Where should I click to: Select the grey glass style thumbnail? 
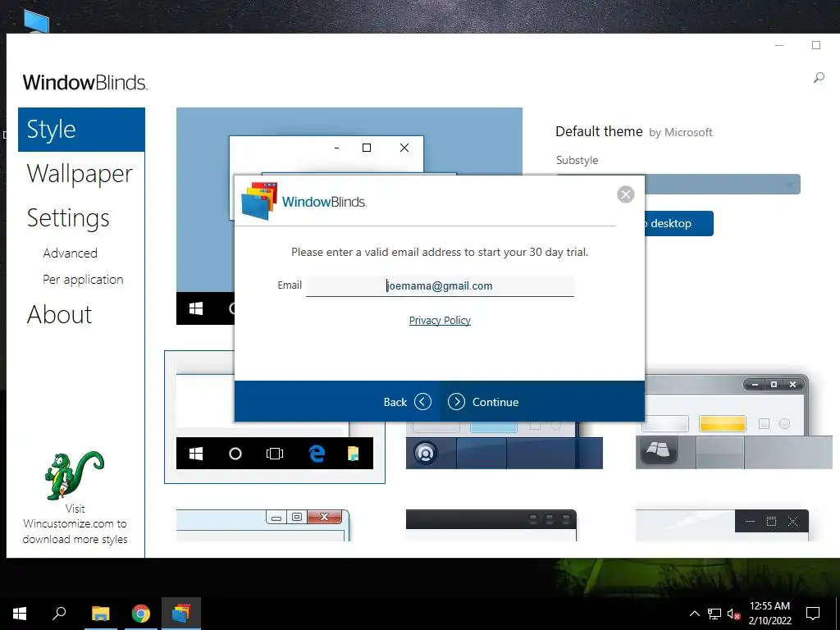tap(733, 422)
